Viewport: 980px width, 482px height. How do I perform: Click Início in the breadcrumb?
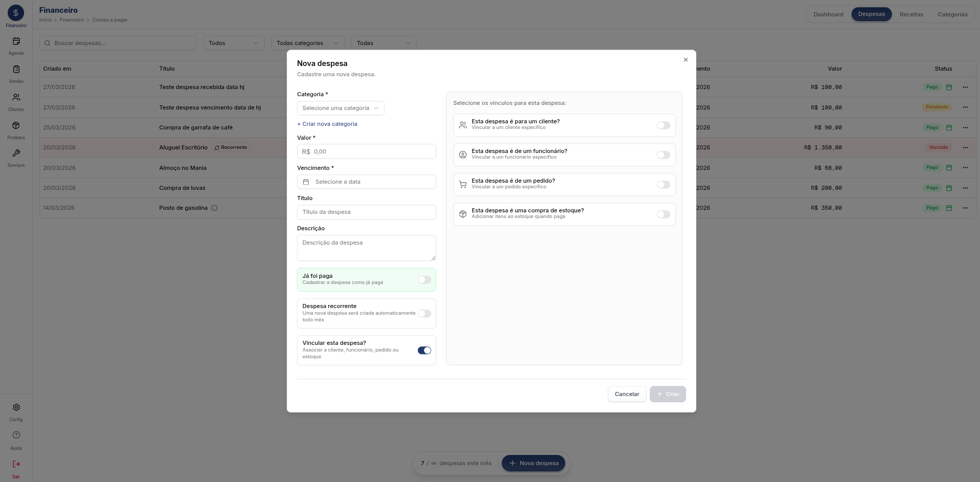click(x=46, y=20)
